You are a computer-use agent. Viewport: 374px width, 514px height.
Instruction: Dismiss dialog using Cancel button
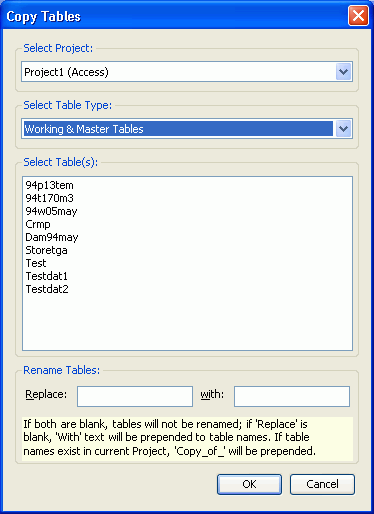point(322,484)
